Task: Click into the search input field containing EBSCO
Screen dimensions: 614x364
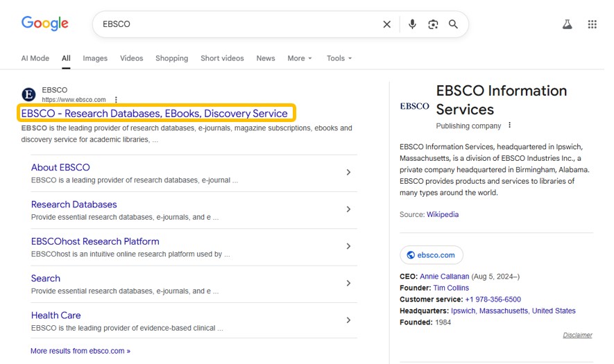Action: point(236,24)
